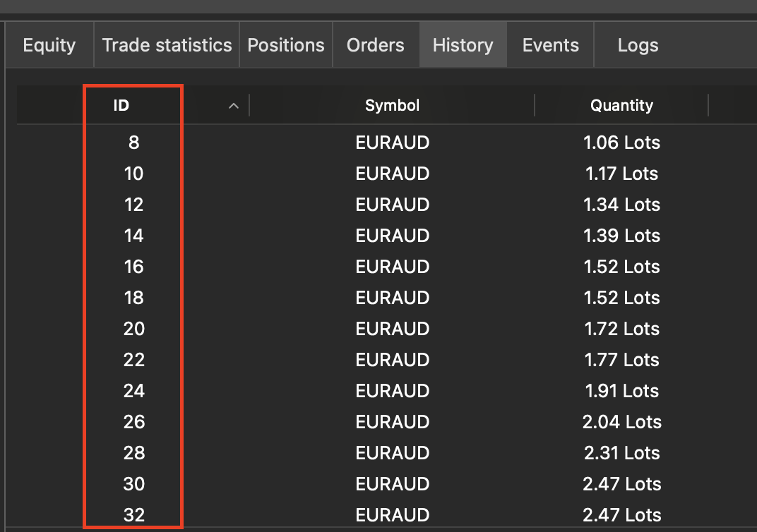The image size is (757, 532).
Task: Click the 2.04 Lots quantity cell
Action: click(621, 422)
